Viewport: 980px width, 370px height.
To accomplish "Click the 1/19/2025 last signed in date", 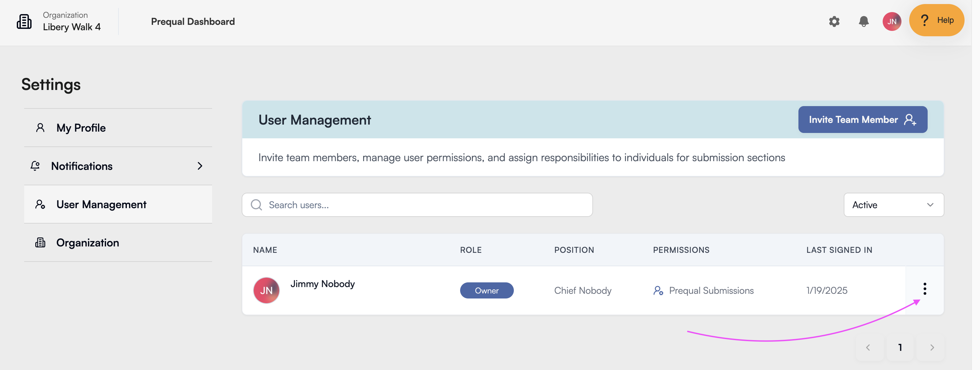I will point(827,290).
